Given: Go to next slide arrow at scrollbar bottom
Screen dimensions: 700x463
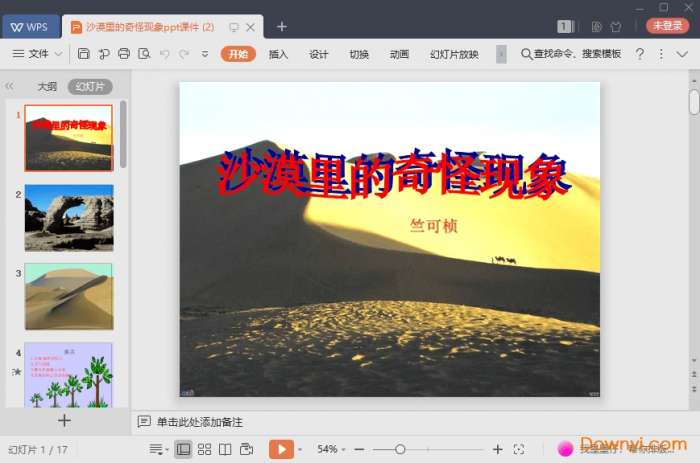Looking at the screenshot, I should pyautogui.click(x=694, y=389).
